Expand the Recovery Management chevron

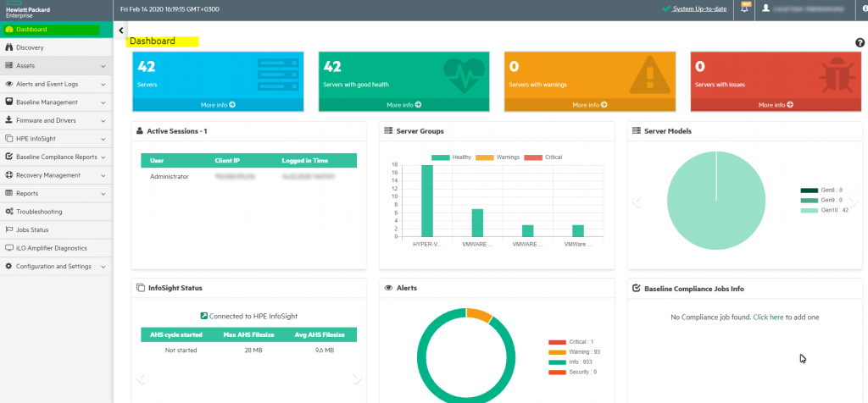click(x=103, y=176)
